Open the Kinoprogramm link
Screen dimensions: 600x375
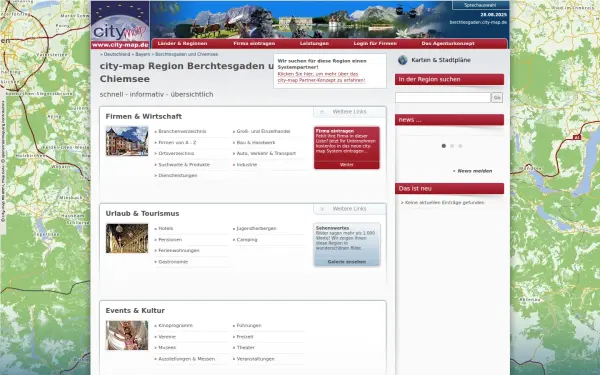coord(175,326)
